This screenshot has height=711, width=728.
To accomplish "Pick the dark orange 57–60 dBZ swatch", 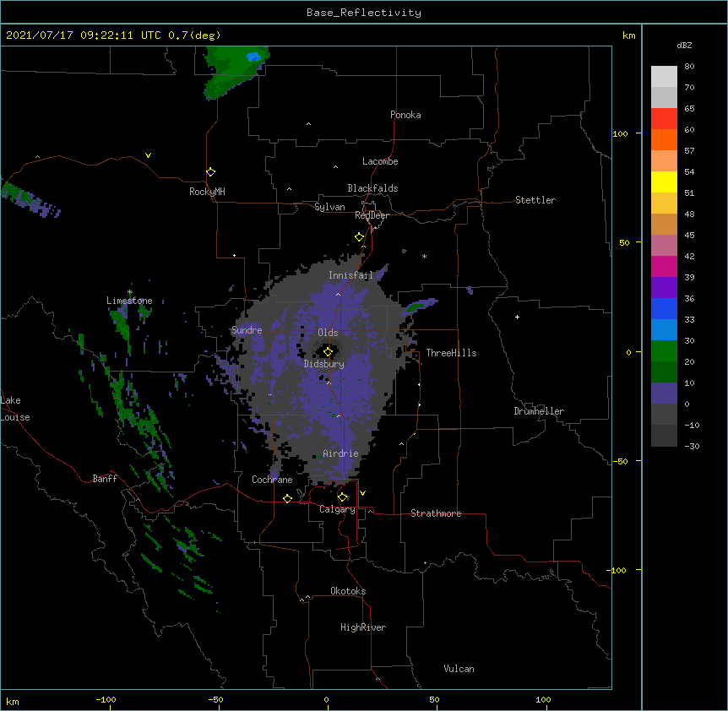I will click(x=664, y=139).
